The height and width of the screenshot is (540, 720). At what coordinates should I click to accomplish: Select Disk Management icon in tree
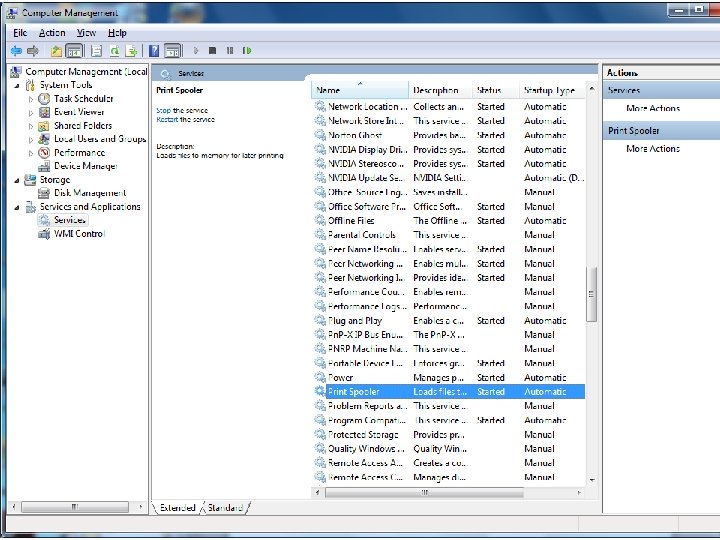point(44,193)
